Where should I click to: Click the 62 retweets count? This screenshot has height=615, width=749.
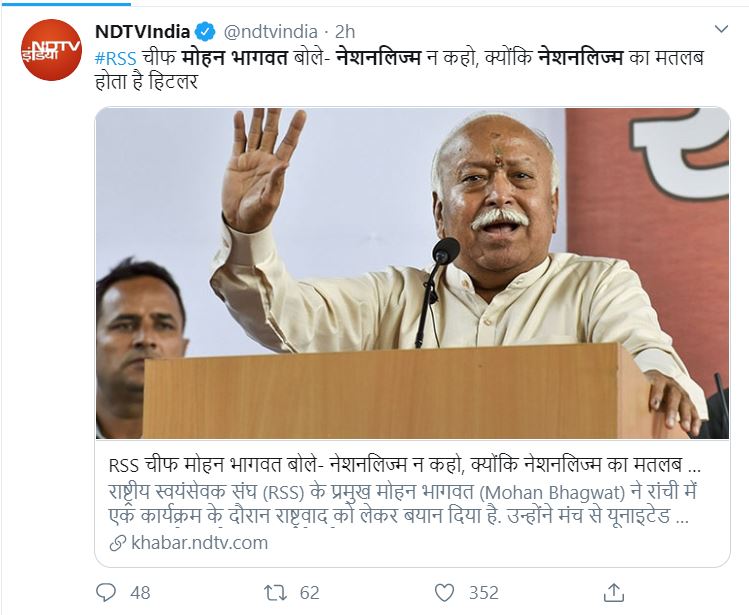pos(310,593)
